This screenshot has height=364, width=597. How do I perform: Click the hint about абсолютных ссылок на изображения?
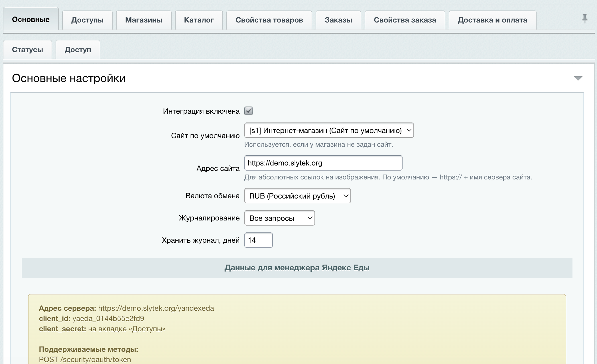tap(388, 177)
